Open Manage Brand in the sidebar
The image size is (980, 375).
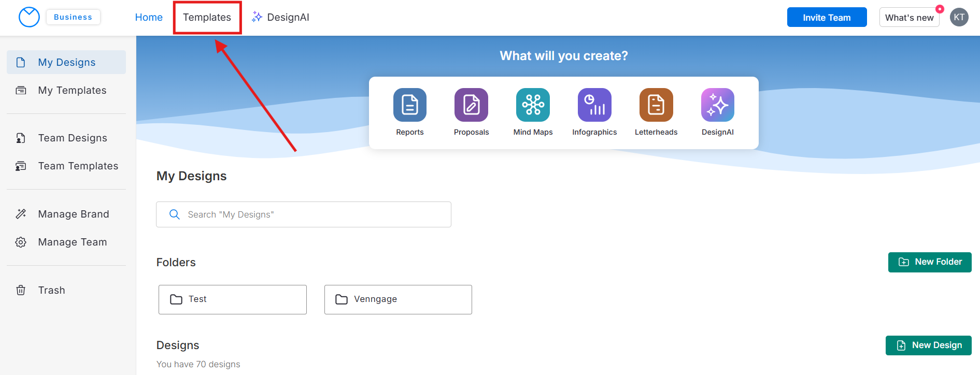(x=73, y=214)
